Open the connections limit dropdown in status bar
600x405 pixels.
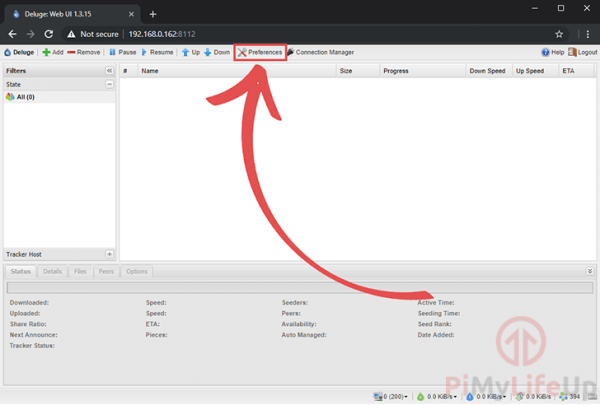(388, 397)
